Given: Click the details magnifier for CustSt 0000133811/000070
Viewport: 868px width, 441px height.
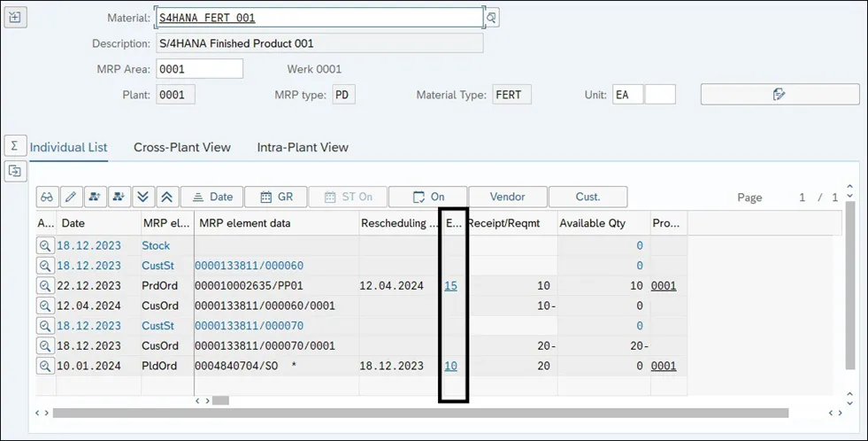Looking at the screenshot, I should pyautogui.click(x=45, y=326).
